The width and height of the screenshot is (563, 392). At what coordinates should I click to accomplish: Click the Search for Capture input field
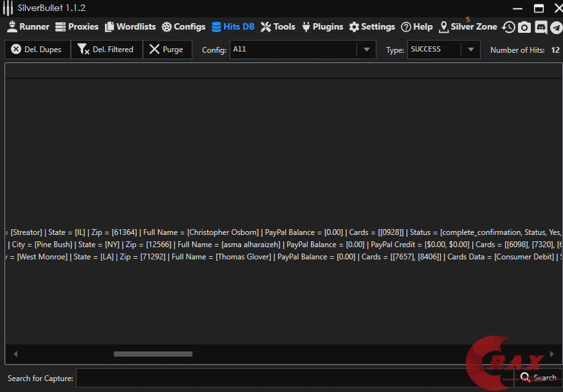pyautogui.click(x=295, y=378)
